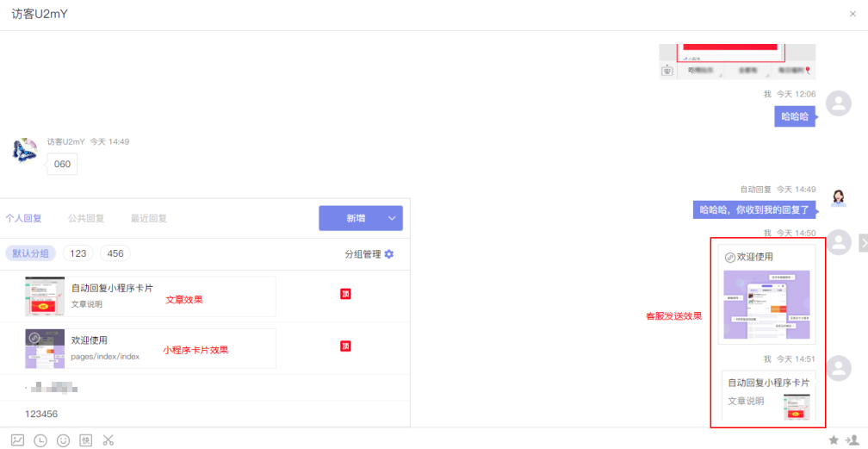Click the red pin badge on 欢迎使用 row
Screen dimensions: 868x449
click(x=345, y=346)
